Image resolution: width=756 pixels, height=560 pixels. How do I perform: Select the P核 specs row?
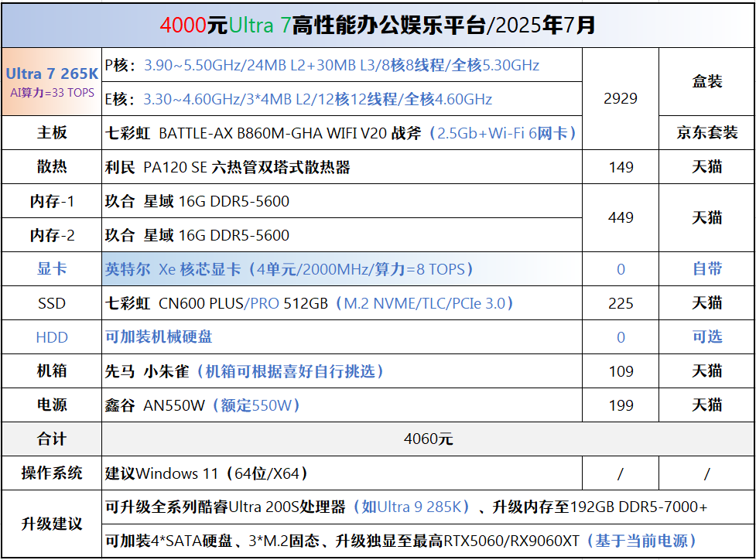342,65
